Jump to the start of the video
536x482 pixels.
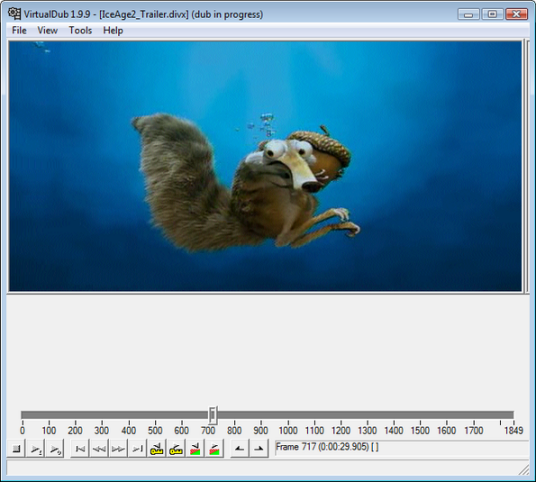(80, 448)
